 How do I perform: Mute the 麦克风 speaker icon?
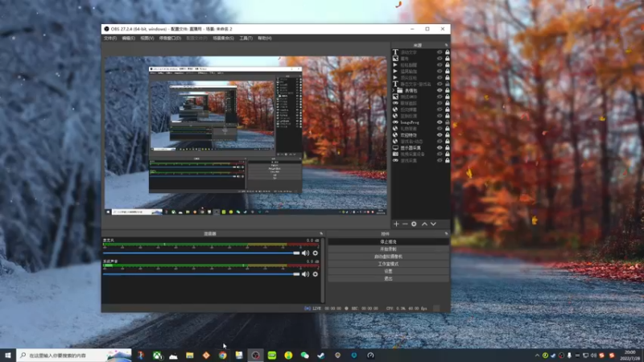(x=305, y=253)
